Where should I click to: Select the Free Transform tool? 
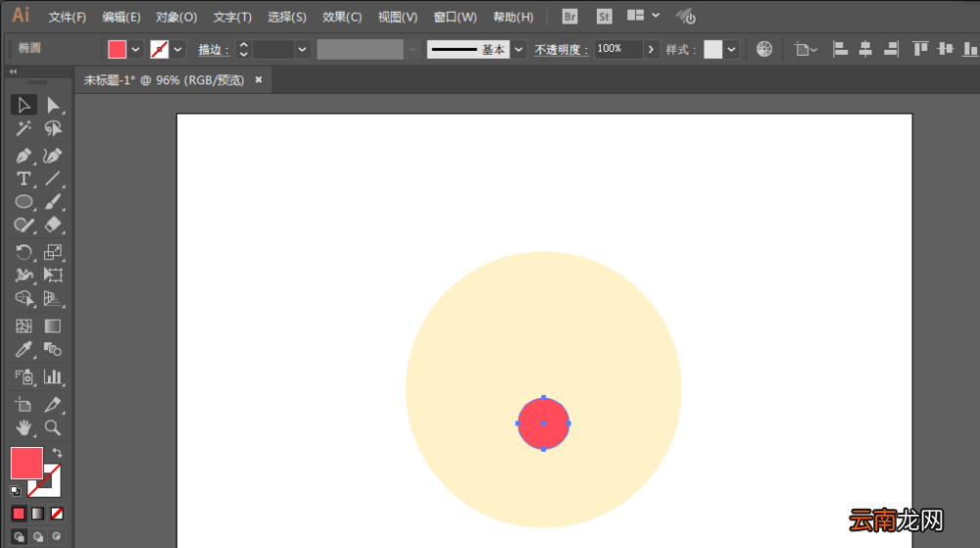click(53, 274)
